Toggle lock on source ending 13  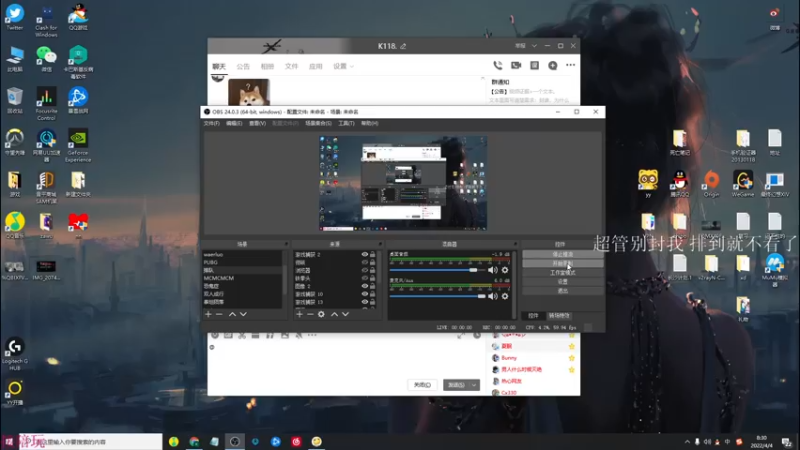pyautogui.click(x=372, y=302)
